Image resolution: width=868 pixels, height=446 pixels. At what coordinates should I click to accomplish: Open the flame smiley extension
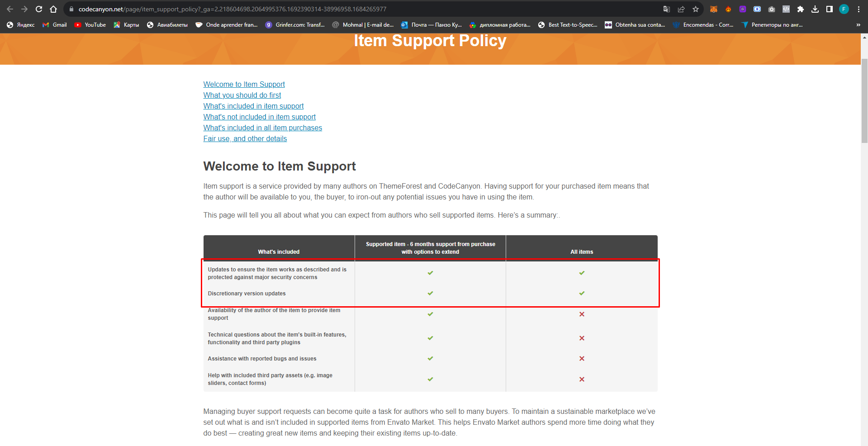[728, 9]
